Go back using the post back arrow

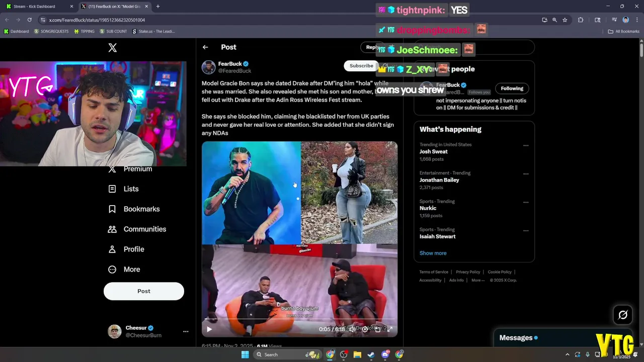click(205, 47)
